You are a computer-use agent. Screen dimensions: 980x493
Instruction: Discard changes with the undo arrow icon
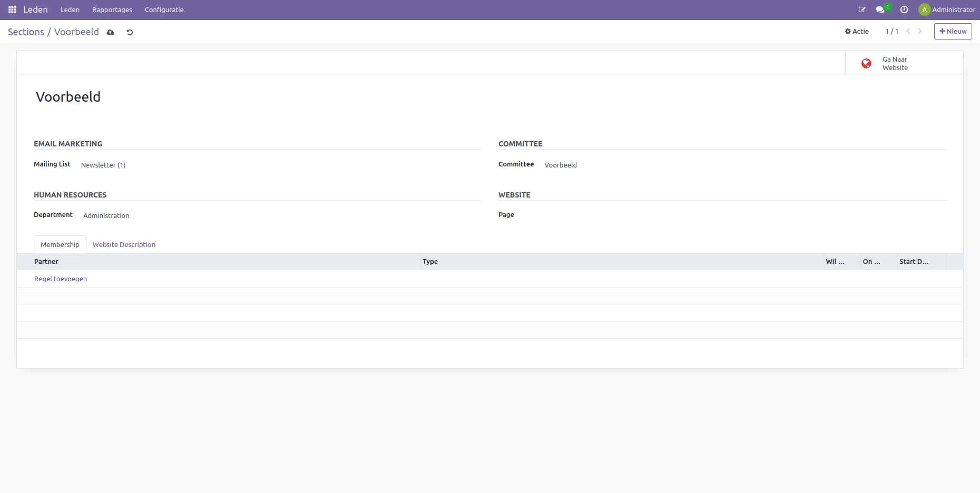130,32
